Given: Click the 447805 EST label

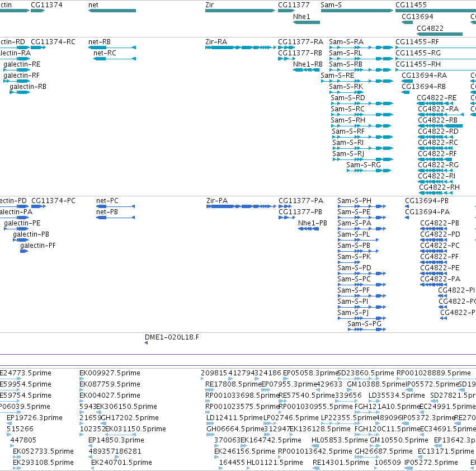Looking at the screenshot, I should coord(23,440).
